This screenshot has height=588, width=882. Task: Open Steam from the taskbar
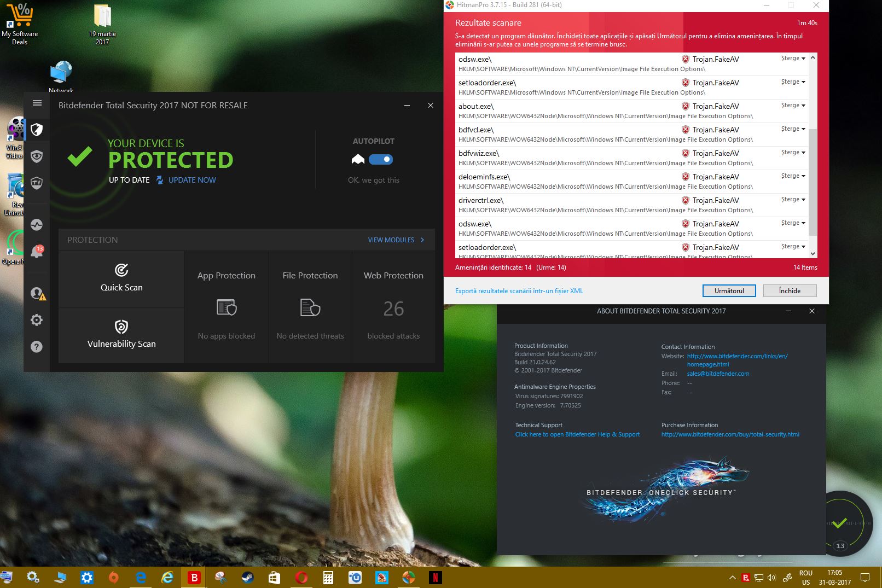coord(247,578)
